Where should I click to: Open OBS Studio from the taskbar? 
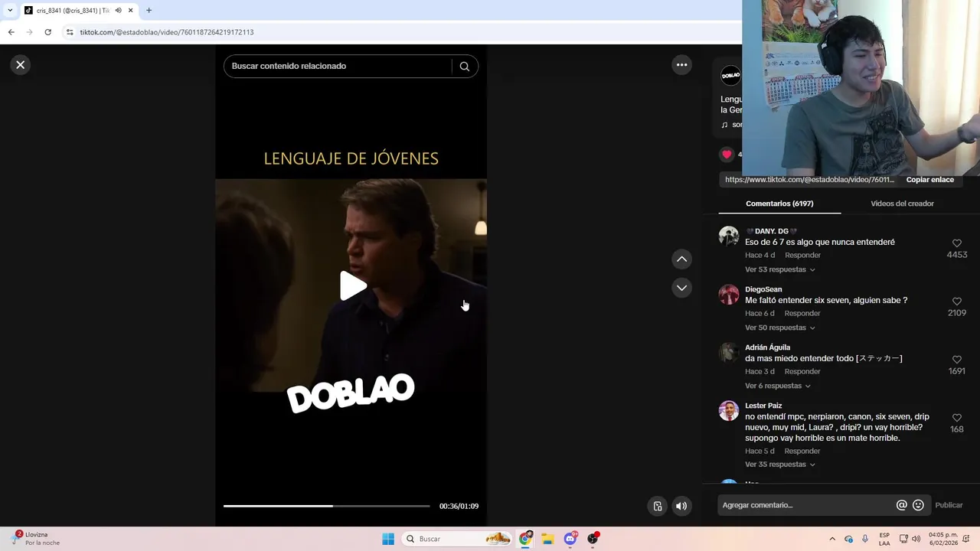pyautogui.click(x=593, y=539)
